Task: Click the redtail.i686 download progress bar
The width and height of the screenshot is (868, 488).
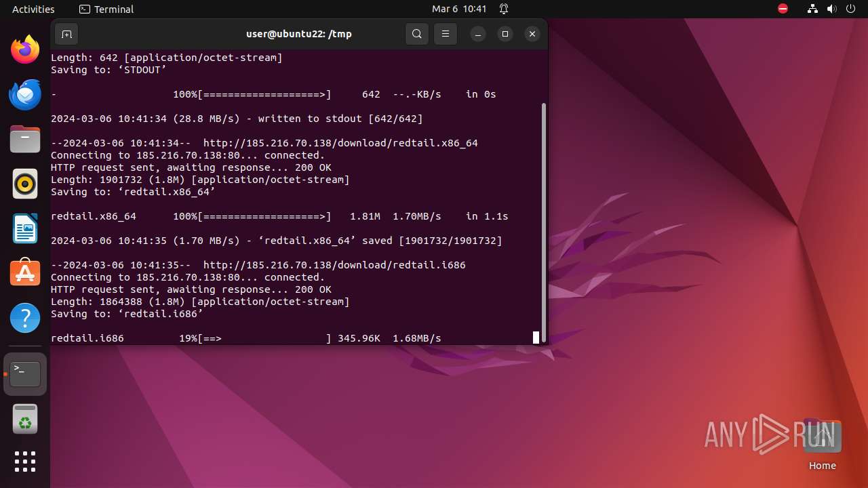Action: [x=264, y=338]
